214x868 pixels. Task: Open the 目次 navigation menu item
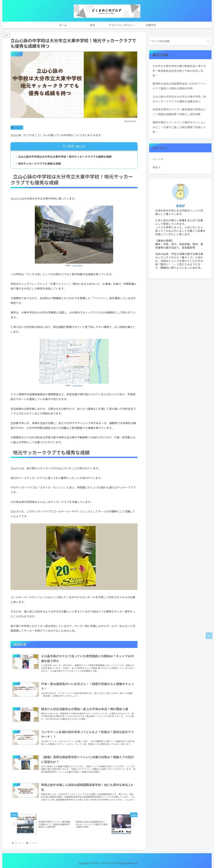tap(92, 25)
